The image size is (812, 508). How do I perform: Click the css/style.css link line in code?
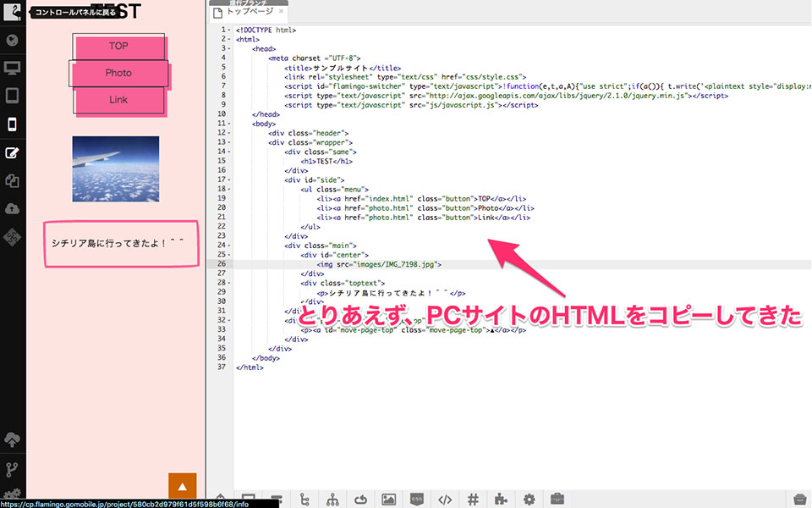click(x=405, y=77)
